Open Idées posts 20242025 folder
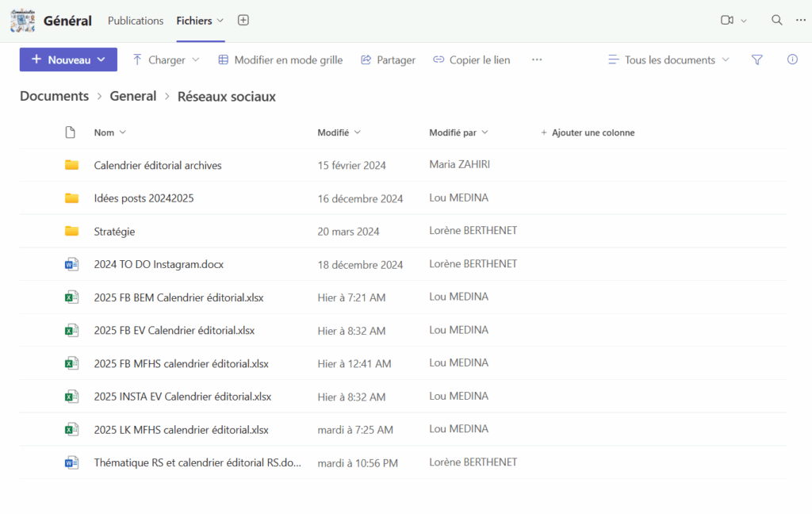The width and height of the screenshot is (812, 514). point(144,198)
